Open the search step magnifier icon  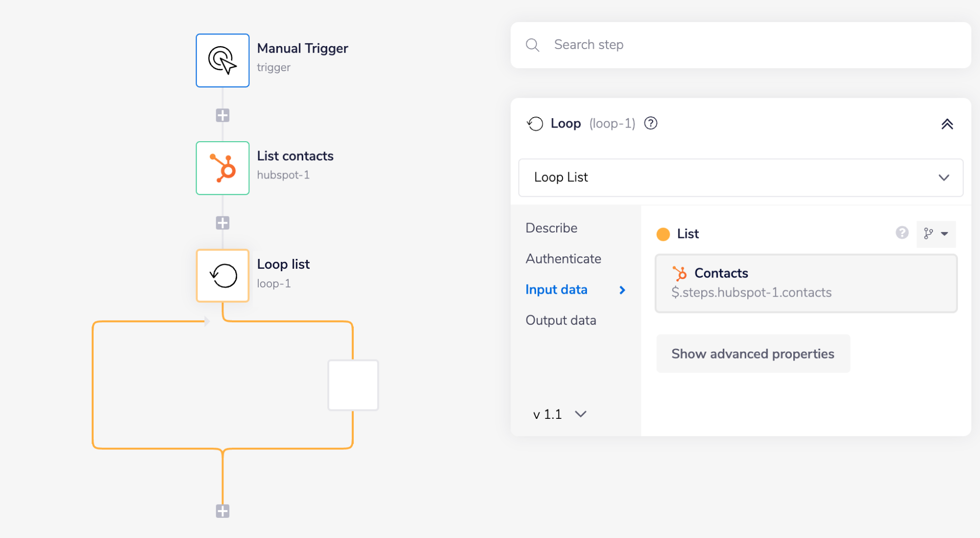[x=533, y=45]
